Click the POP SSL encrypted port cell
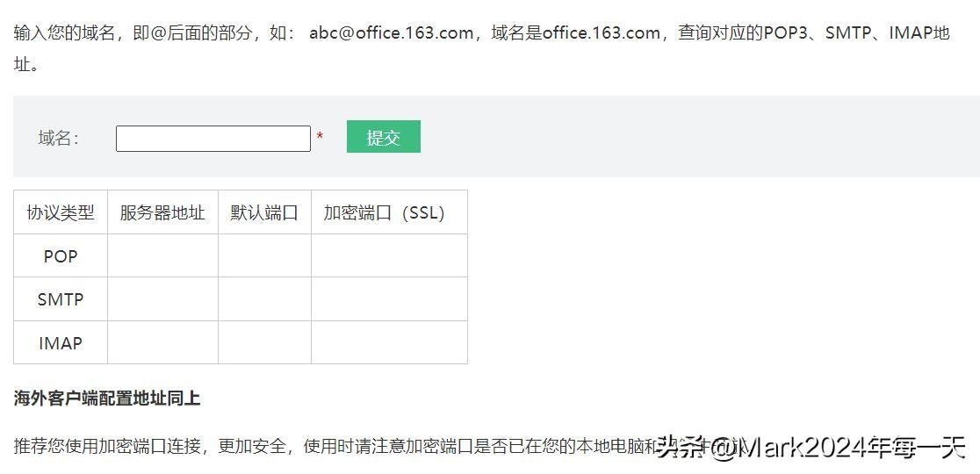 point(389,256)
